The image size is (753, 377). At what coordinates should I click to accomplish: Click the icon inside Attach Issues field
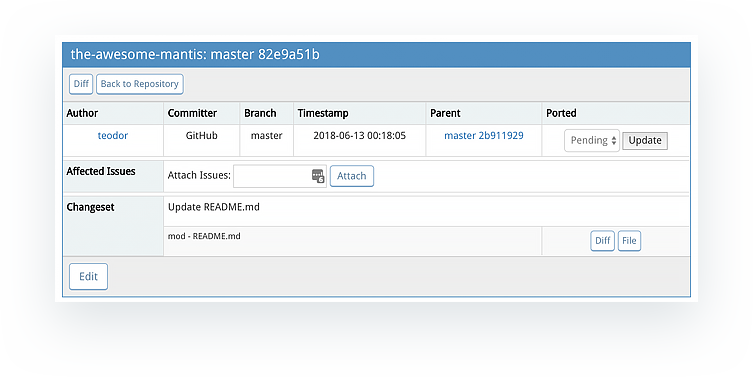[318, 176]
